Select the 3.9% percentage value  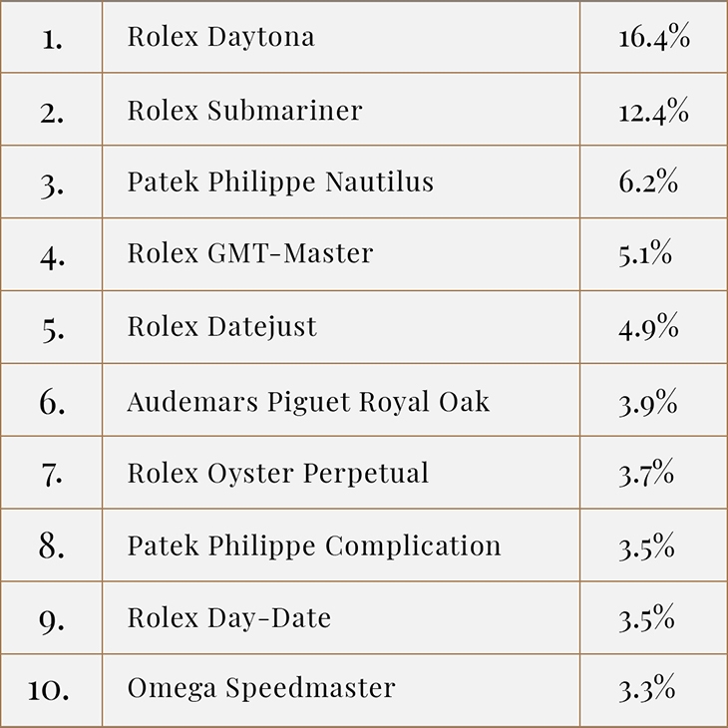click(648, 400)
